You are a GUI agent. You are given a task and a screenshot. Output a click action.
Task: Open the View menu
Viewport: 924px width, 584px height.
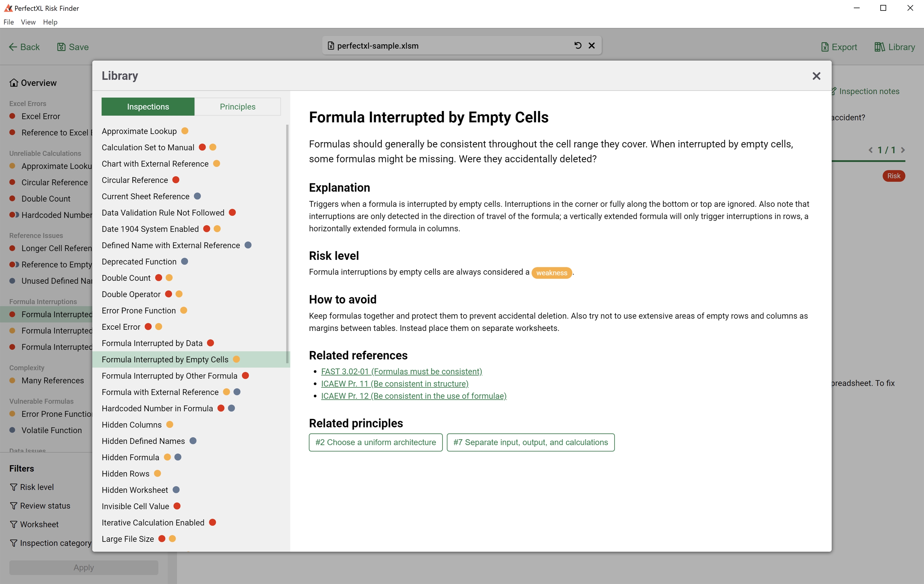click(28, 22)
